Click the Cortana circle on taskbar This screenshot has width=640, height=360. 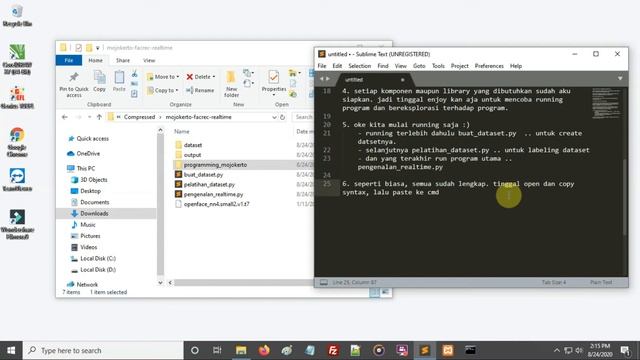point(195,350)
